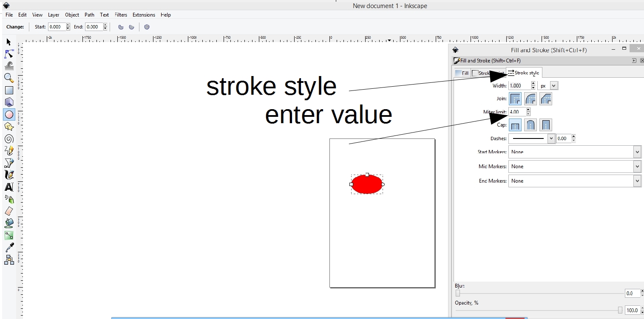Iconify the Fill and Stroke dock panel
Image resolution: width=644 pixels, height=319 pixels.
[x=634, y=61]
